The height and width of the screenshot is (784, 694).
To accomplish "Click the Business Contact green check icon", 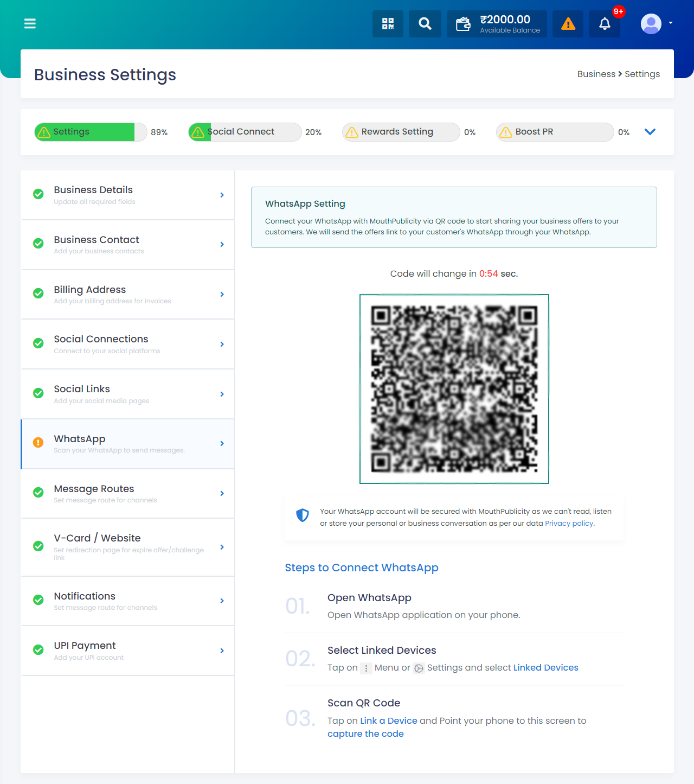I will pos(38,244).
